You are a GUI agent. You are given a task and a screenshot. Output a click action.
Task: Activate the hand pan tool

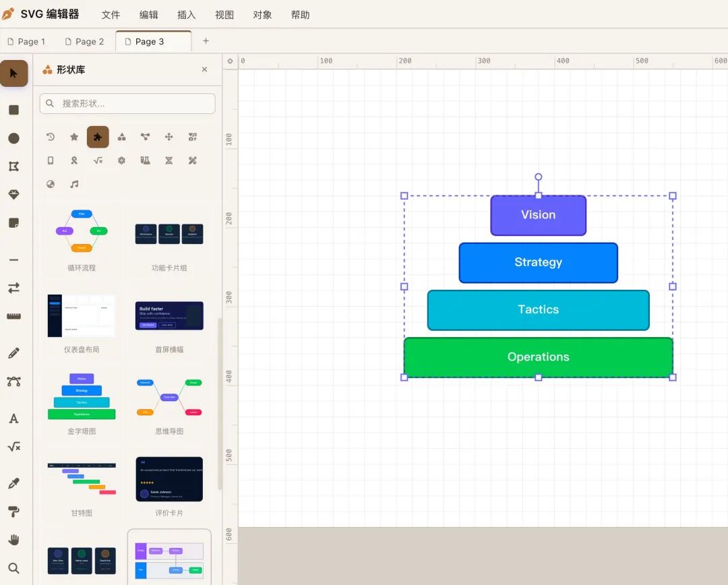click(x=14, y=540)
